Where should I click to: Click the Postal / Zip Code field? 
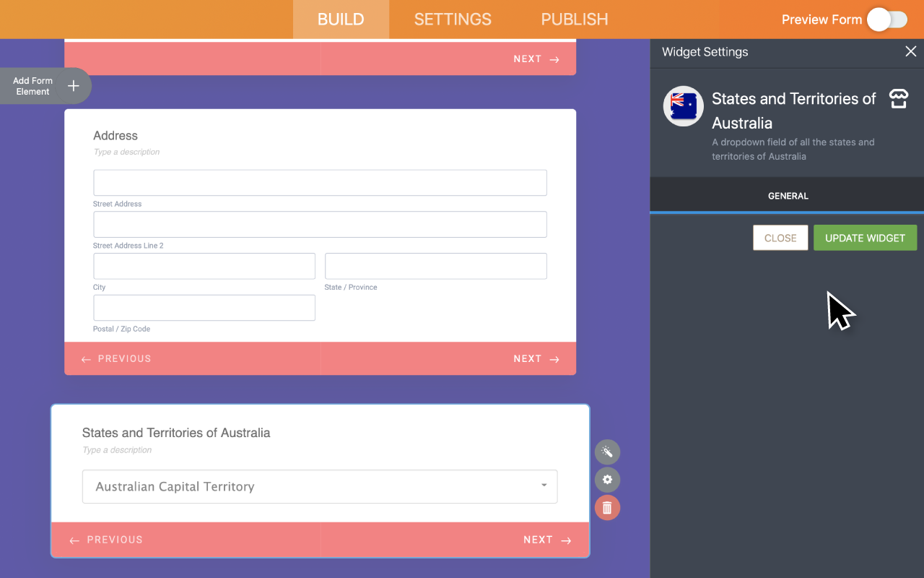tap(204, 308)
